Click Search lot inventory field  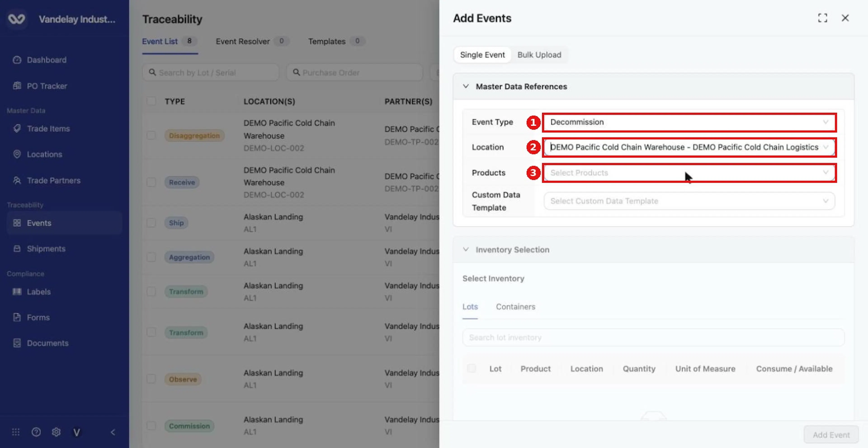653,337
